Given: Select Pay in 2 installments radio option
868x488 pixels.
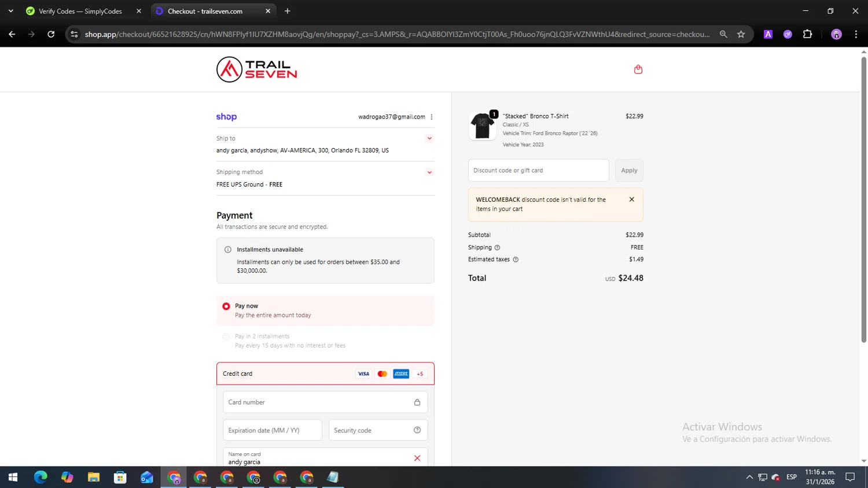Looking at the screenshot, I should [x=226, y=337].
